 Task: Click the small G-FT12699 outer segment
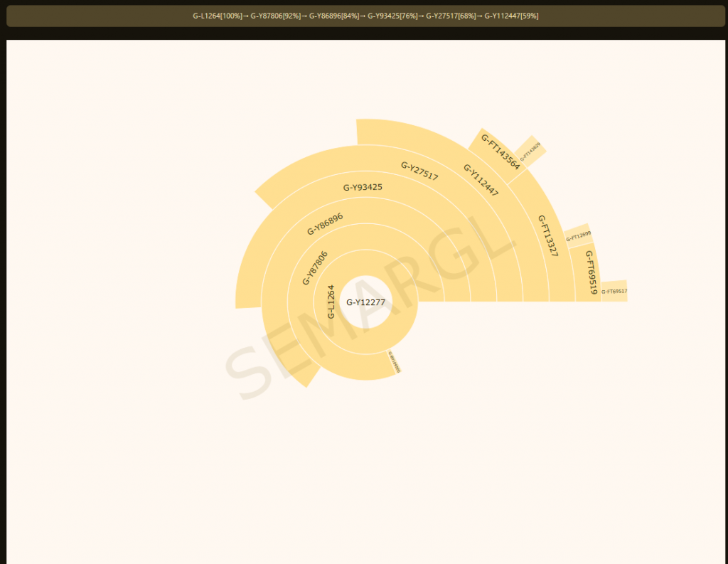578,236
